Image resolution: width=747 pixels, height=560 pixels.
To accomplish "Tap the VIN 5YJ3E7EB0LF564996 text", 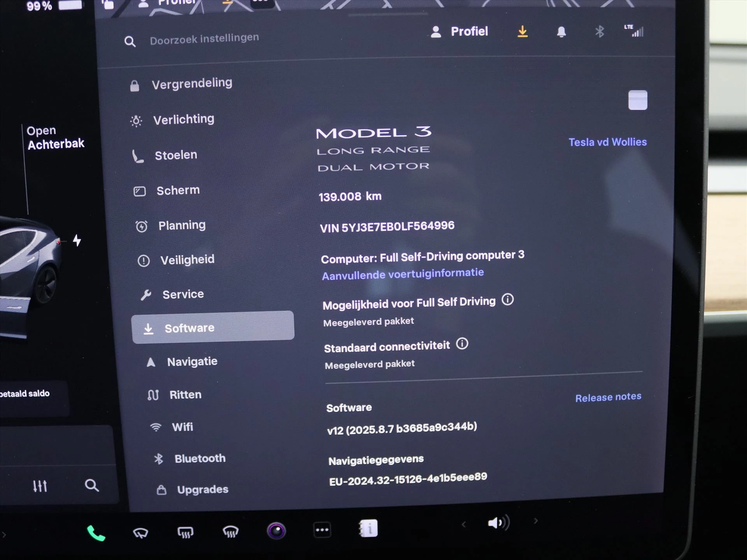I will coord(387,227).
